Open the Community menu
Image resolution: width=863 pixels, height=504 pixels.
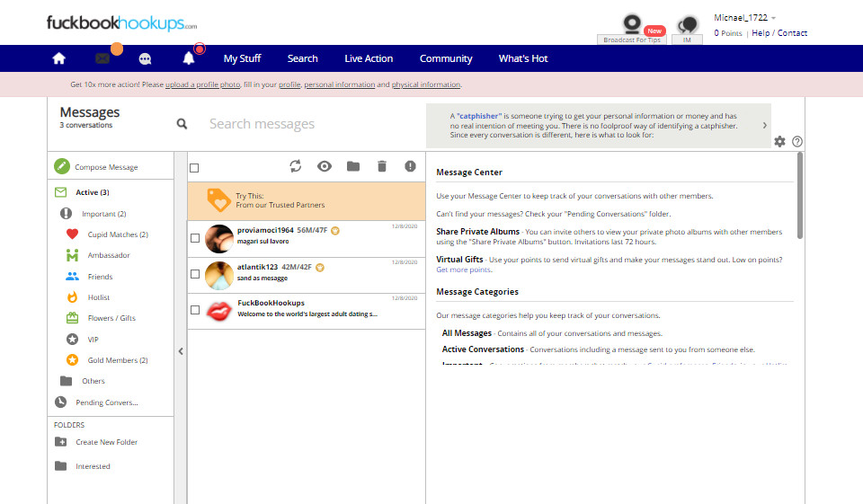click(446, 58)
